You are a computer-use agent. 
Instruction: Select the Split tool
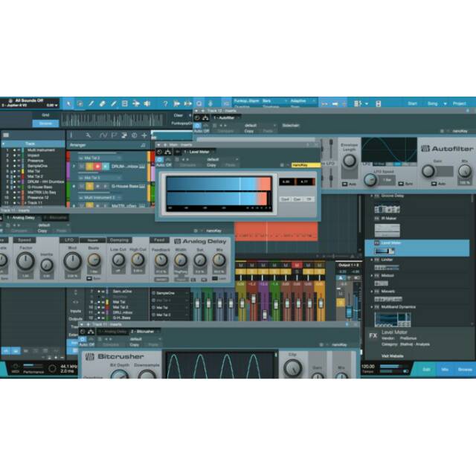point(91,103)
